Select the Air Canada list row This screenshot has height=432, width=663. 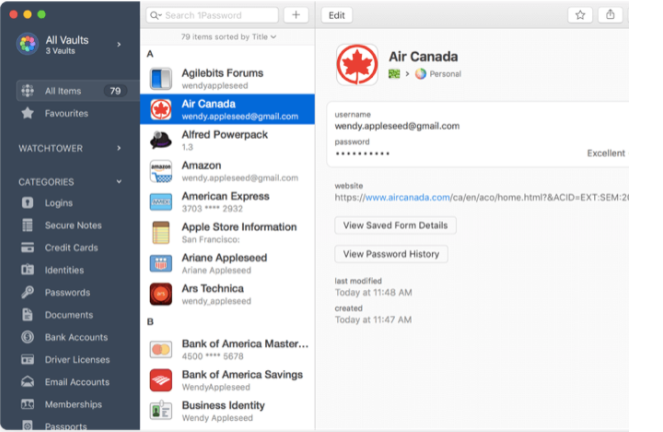(x=227, y=109)
